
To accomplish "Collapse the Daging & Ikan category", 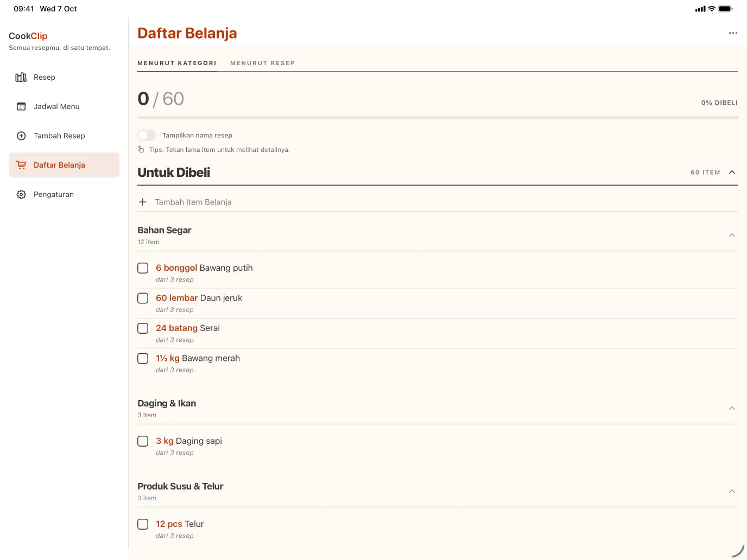I will (732, 408).
